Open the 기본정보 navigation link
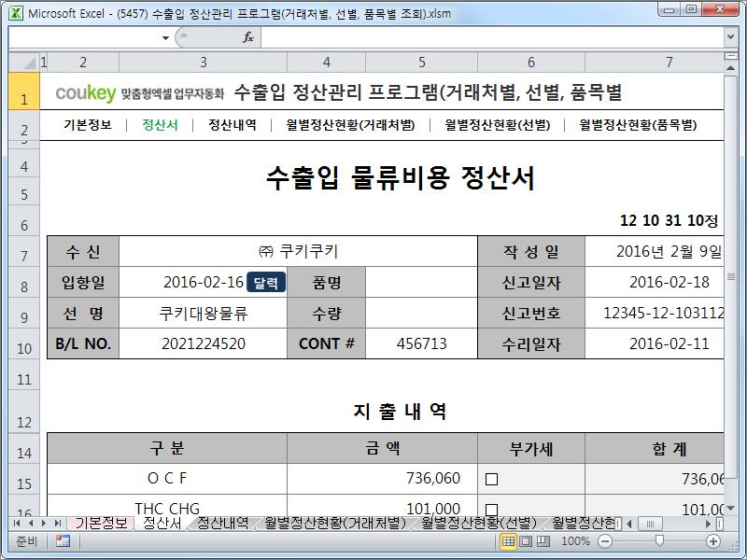Screen dimensions: 747x560 (88, 125)
